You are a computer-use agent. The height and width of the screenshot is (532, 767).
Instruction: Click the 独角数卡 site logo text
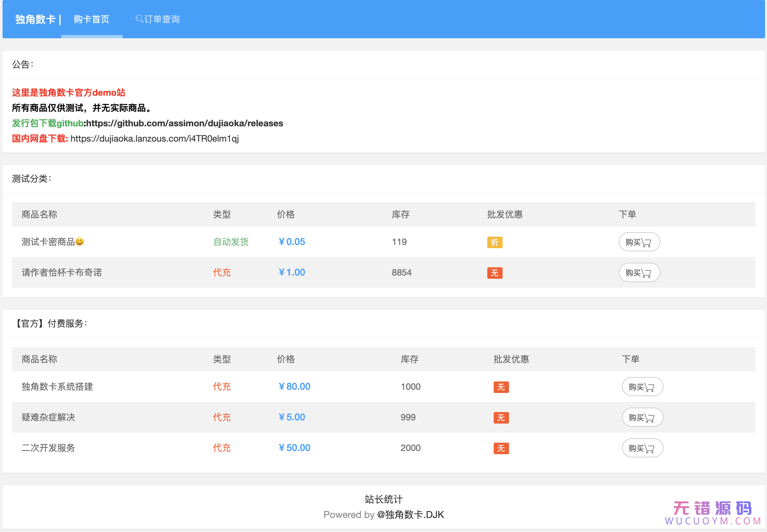click(35, 19)
